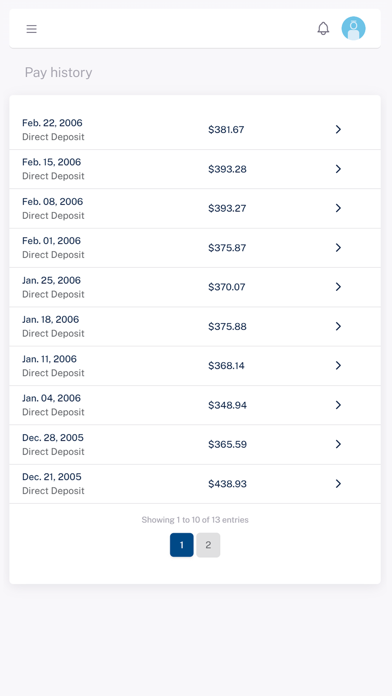Open chevron for the $438.93 payment
Image resolution: width=392 pixels, height=696 pixels.
click(338, 483)
